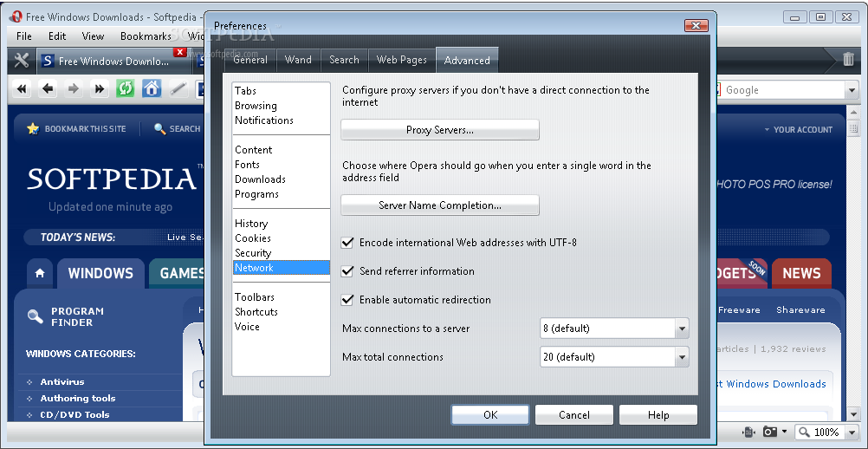Cancel the Preferences dialog
This screenshot has width=868, height=449.
(574, 414)
